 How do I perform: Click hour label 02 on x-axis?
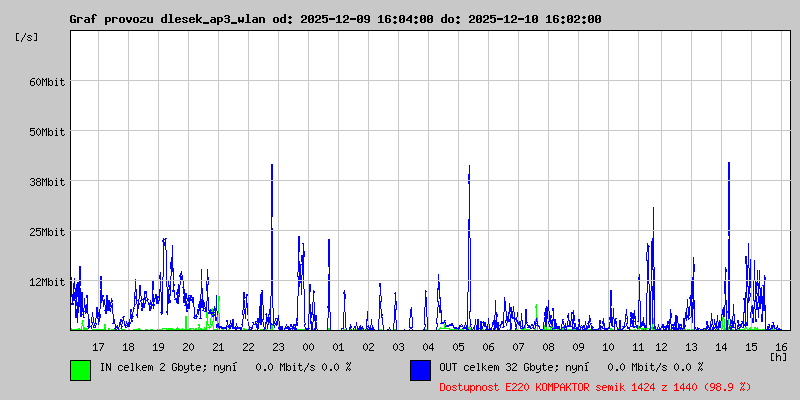[368, 347]
